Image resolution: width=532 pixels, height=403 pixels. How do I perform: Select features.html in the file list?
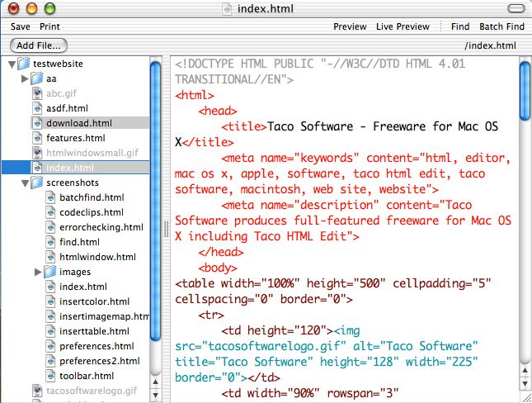pyautogui.click(x=76, y=138)
